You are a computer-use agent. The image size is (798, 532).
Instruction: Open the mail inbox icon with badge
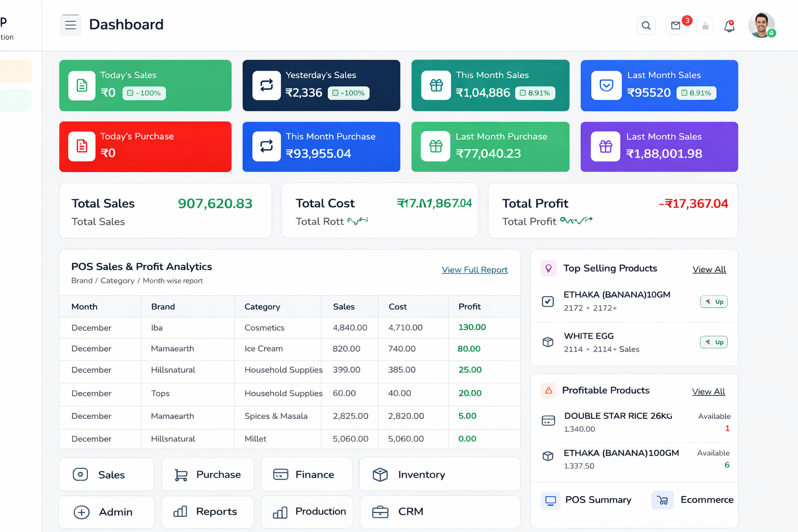pyautogui.click(x=675, y=25)
